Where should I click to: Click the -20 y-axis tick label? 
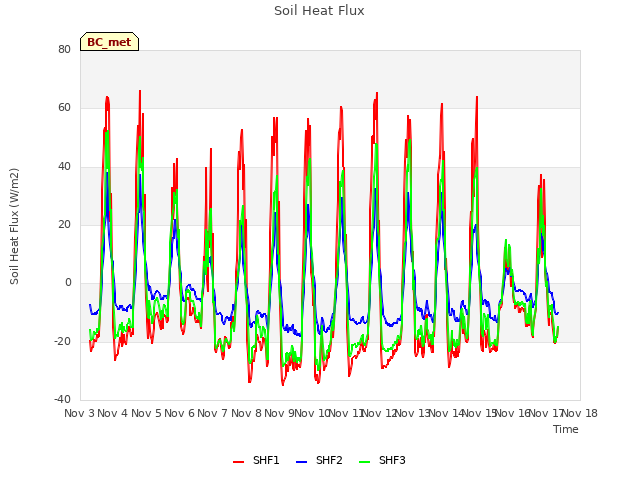(x=62, y=341)
